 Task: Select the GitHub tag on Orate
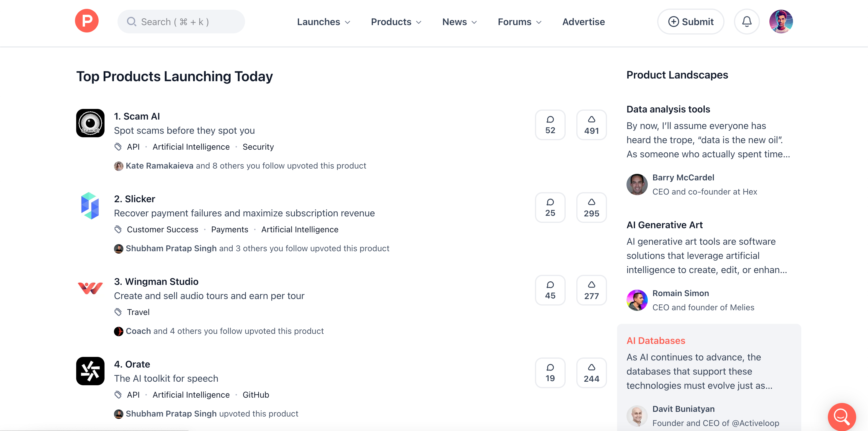coord(256,395)
